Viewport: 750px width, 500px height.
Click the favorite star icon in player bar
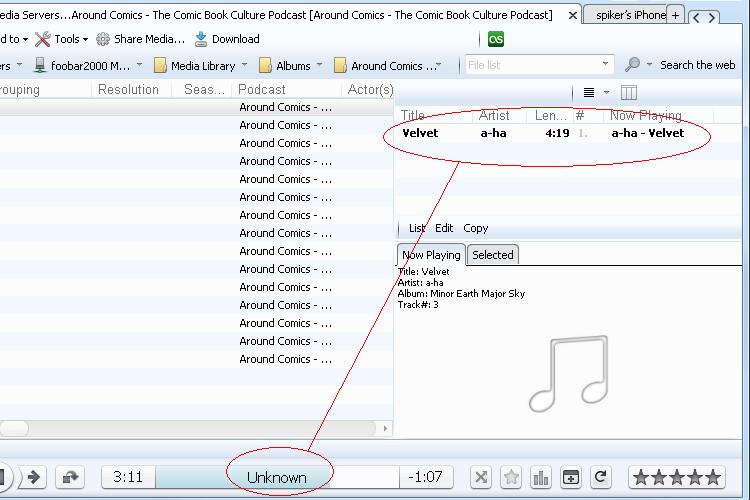[510, 477]
